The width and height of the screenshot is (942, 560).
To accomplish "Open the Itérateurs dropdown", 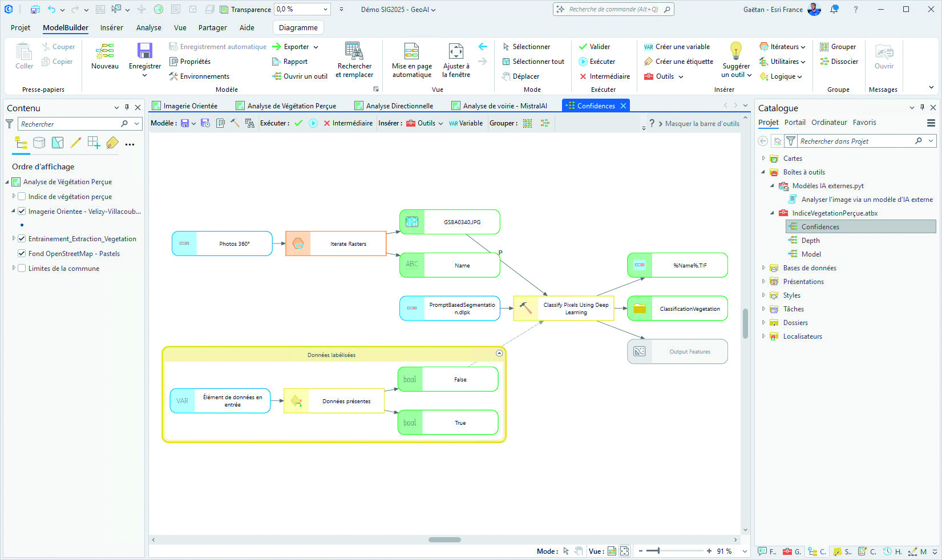I will [783, 46].
